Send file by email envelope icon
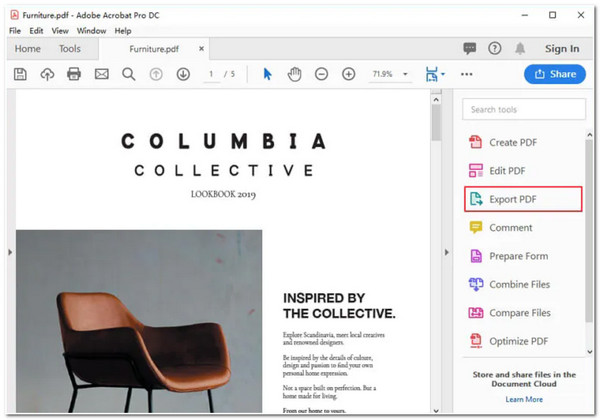The width and height of the screenshot is (600, 420). (102, 74)
